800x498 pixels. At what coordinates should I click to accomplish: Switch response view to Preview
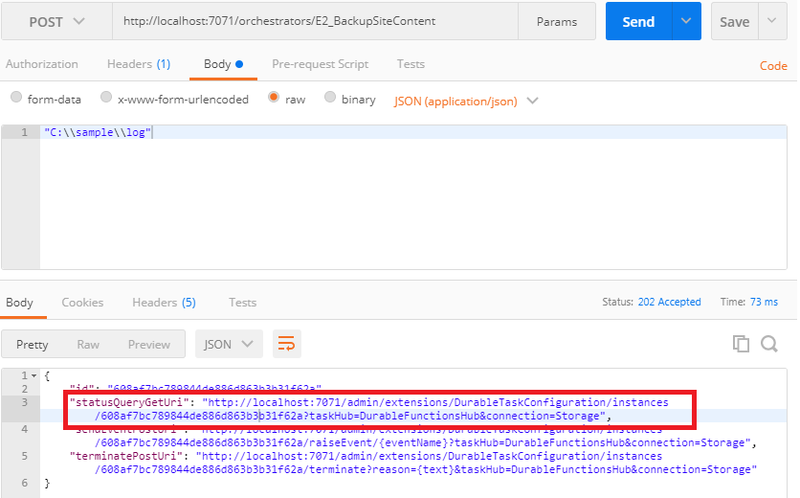tap(149, 344)
